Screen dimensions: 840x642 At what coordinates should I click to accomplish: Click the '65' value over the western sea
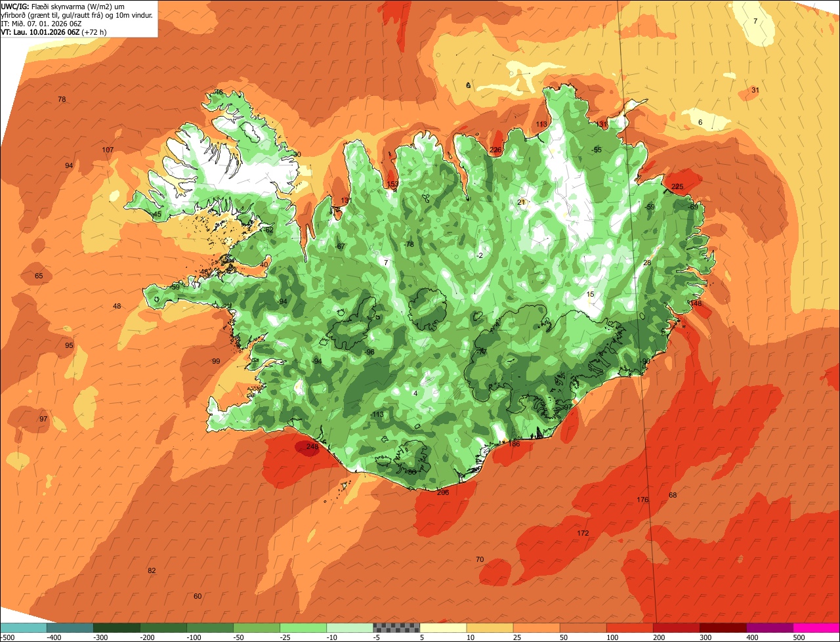(39, 276)
